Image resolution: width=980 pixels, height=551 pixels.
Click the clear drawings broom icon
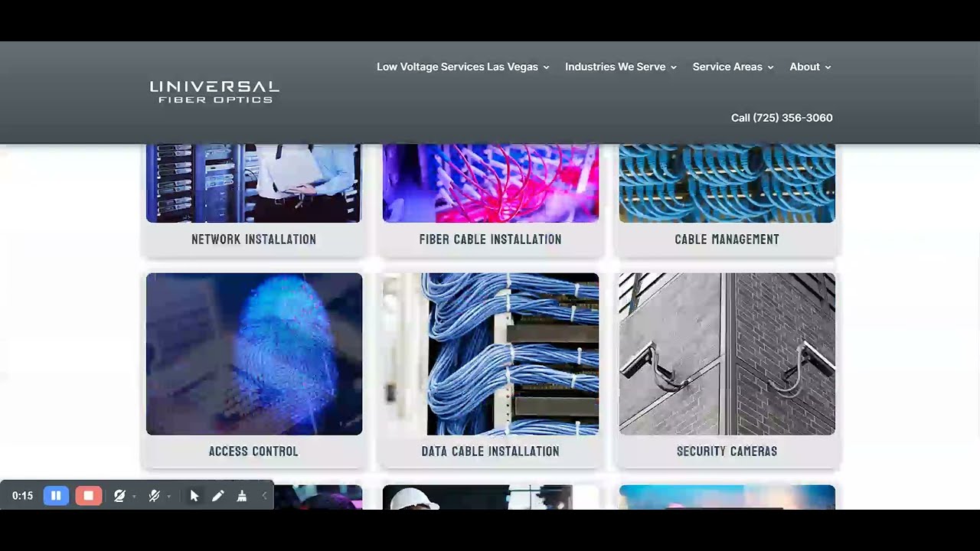(x=242, y=496)
